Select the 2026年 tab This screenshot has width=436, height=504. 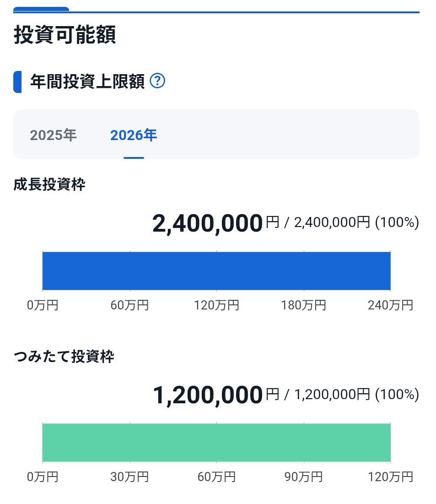(x=133, y=135)
